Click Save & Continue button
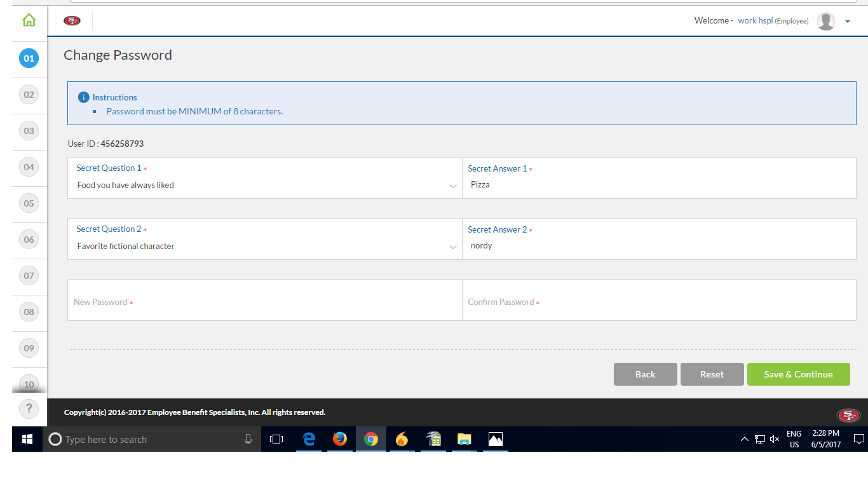Image resolution: width=868 pixels, height=488 pixels. pyautogui.click(x=798, y=374)
